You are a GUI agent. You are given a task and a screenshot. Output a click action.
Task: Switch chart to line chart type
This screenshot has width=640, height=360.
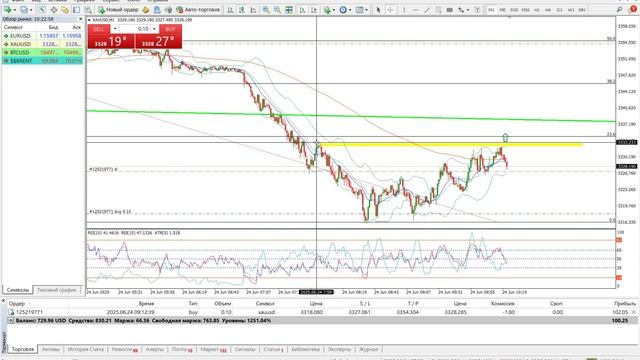[x=253, y=9]
